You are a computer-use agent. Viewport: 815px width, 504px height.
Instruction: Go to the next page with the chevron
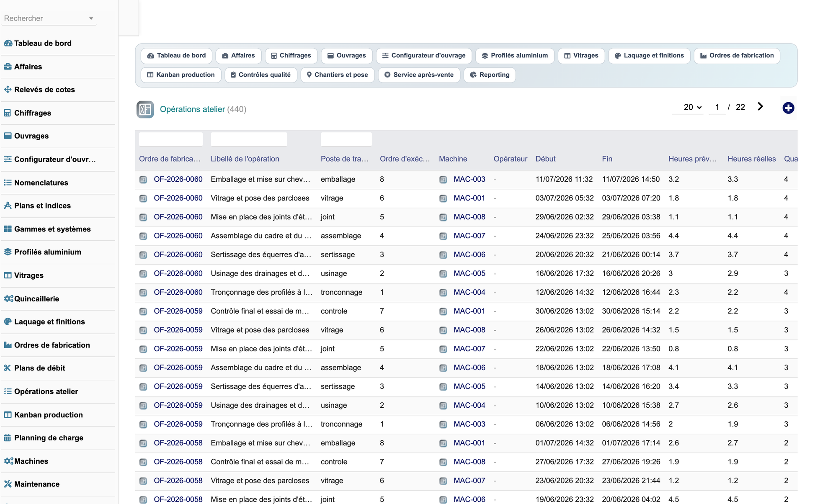761,107
